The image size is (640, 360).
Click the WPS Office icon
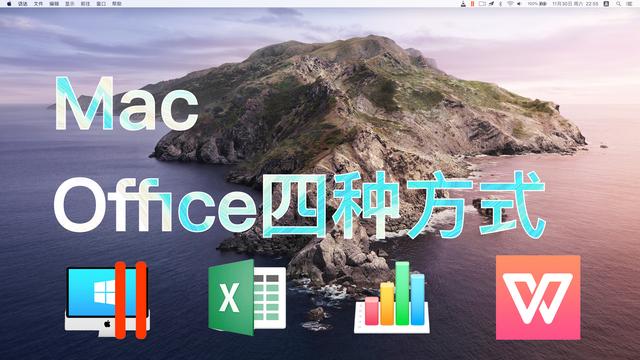(x=538, y=298)
